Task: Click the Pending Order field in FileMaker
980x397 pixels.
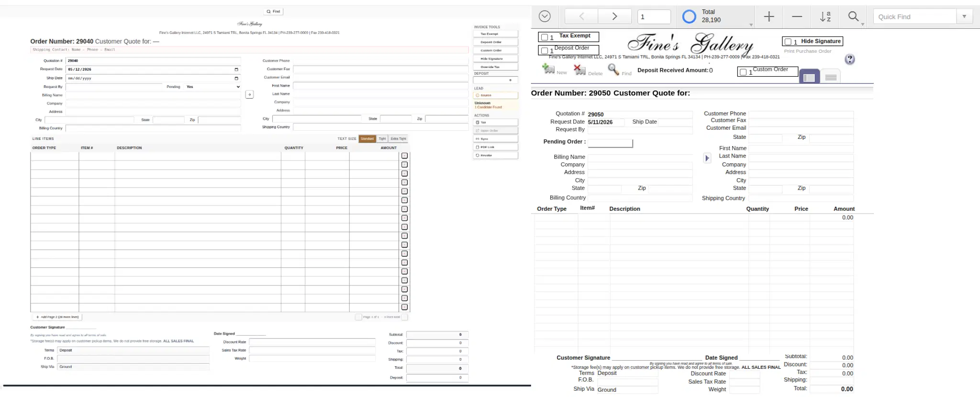Action: [x=610, y=143]
